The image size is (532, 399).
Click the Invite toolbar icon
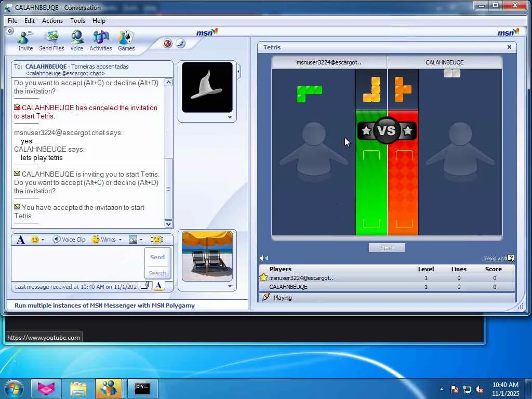point(25,41)
